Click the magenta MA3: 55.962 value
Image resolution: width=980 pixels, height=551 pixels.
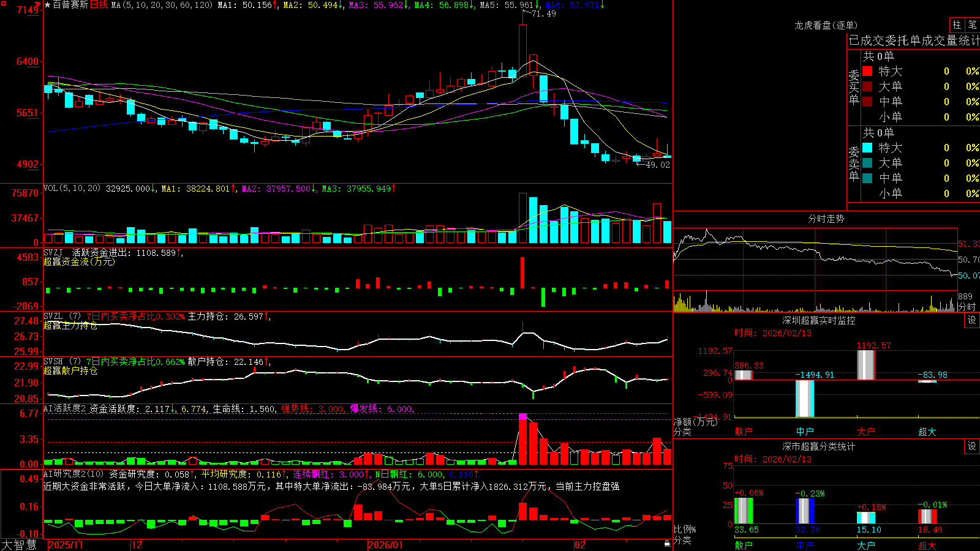[376, 5]
